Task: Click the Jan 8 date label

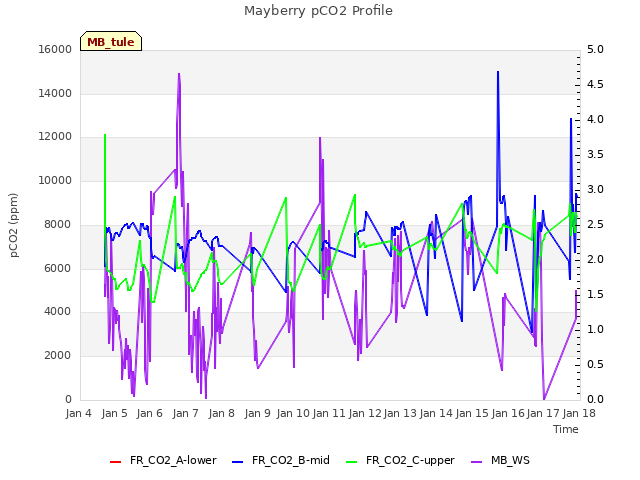Action: coord(222,413)
